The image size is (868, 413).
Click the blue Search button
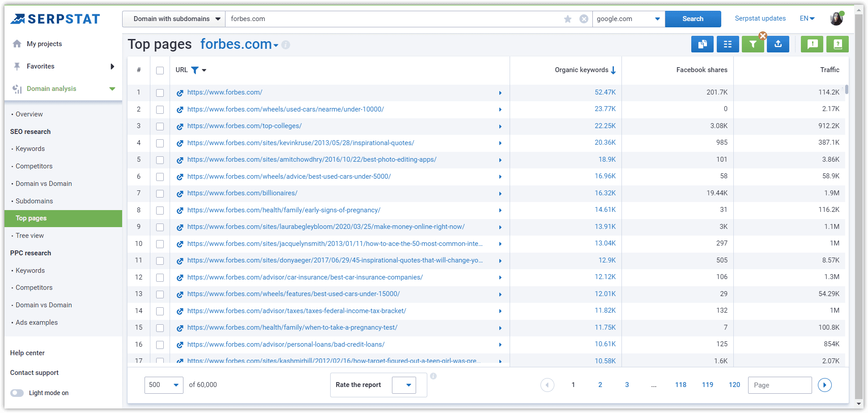click(x=693, y=19)
